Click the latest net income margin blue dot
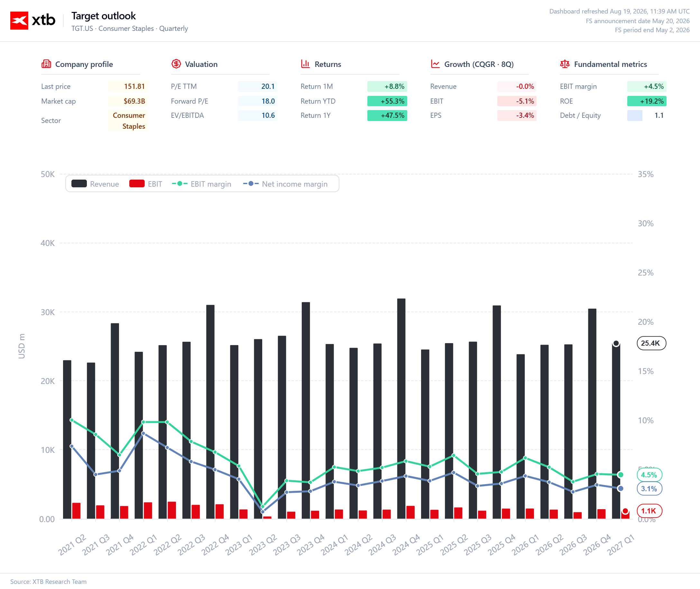The image size is (700, 589). (x=621, y=489)
